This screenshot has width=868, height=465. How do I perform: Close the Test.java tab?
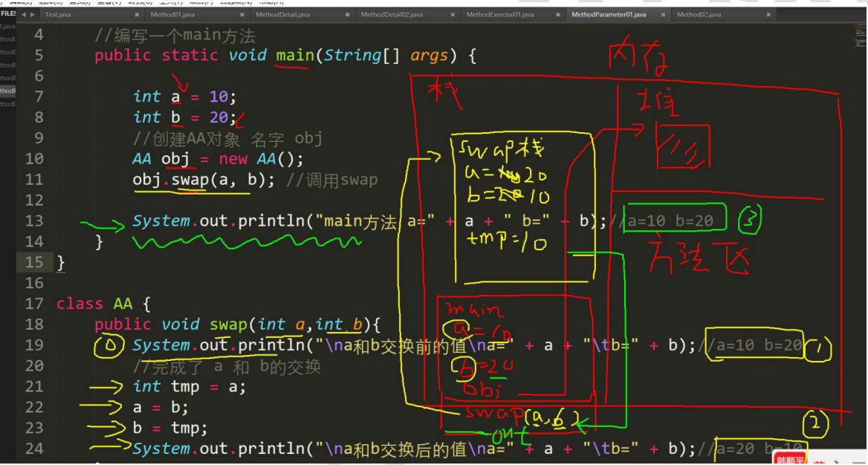coord(136,13)
